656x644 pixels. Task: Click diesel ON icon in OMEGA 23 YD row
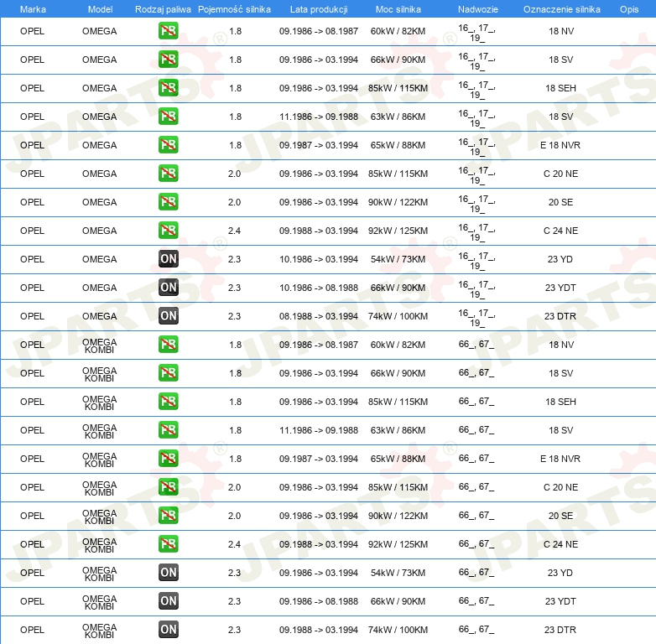click(x=168, y=259)
